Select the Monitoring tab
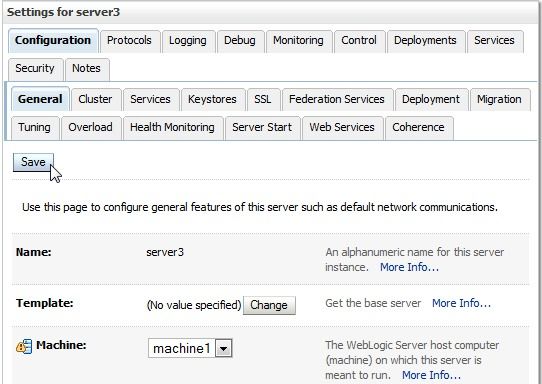 pos(298,40)
